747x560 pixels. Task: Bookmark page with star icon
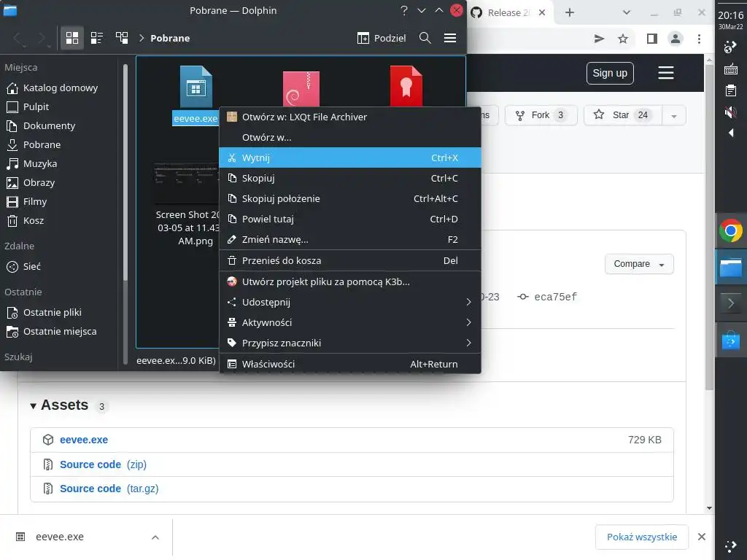coord(623,39)
